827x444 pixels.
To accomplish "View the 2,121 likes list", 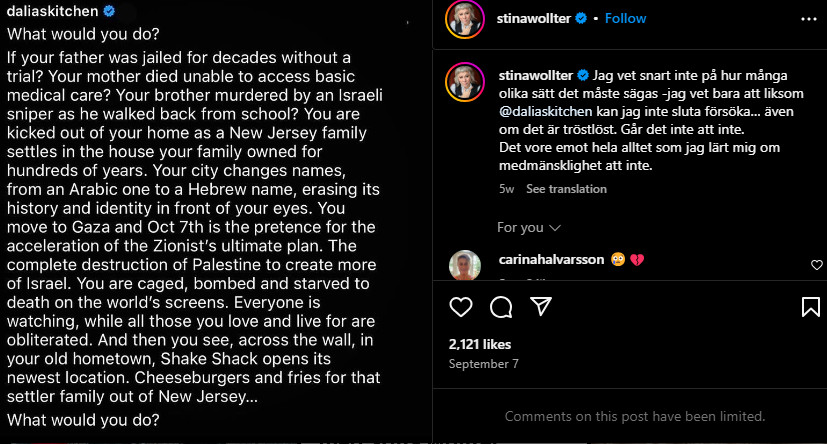I will click(478, 343).
